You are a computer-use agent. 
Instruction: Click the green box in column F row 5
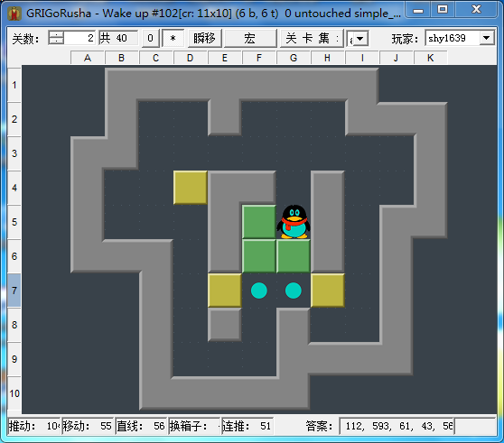pyautogui.click(x=259, y=222)
